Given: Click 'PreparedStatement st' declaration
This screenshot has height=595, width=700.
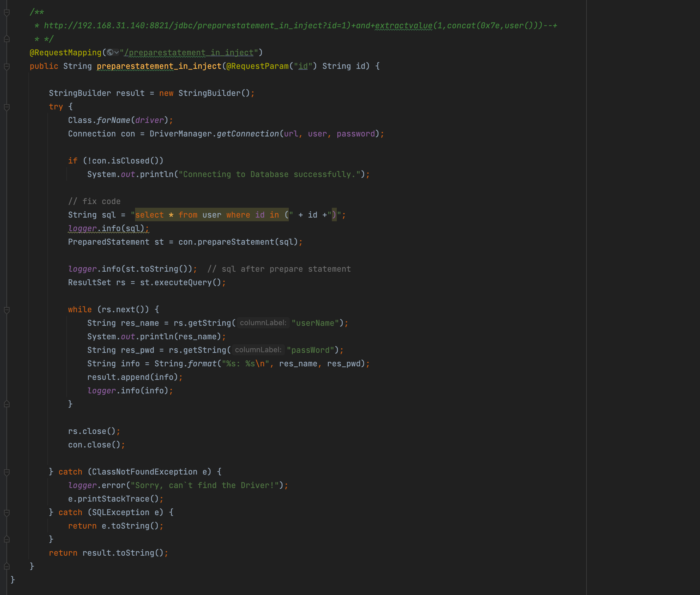Looking at the screenshot, I should (116, 242).
